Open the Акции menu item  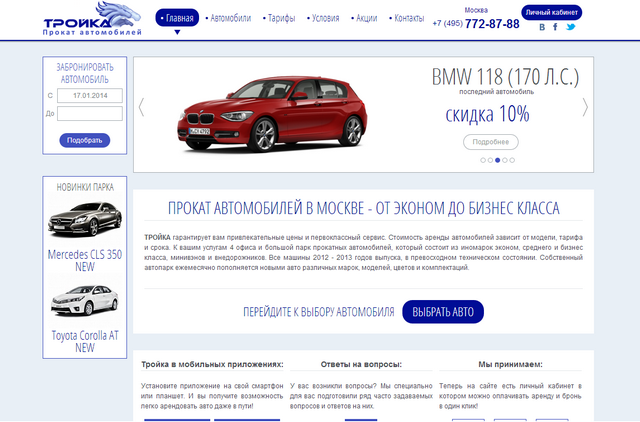(x=364, y=18)
